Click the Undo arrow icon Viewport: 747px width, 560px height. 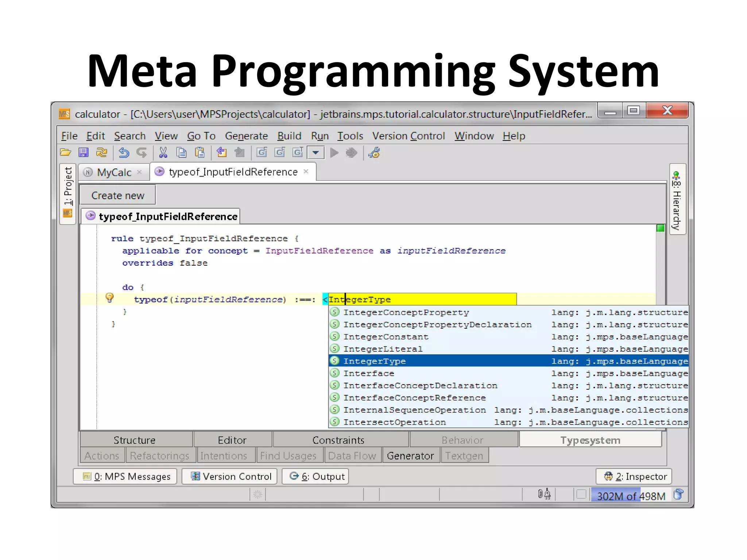point(124,152)
